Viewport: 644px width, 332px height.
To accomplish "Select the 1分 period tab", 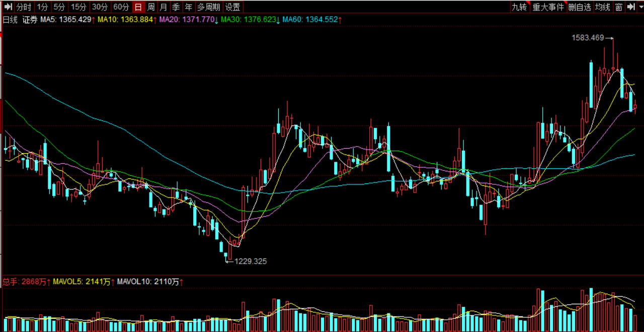I will 43,7.
